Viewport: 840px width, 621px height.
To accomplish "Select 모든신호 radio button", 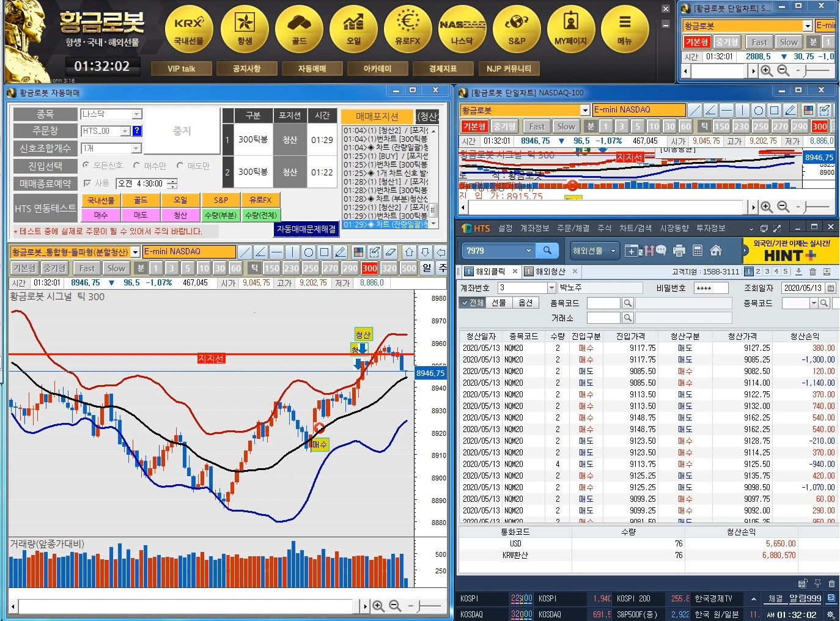I will tap(86, 166).
